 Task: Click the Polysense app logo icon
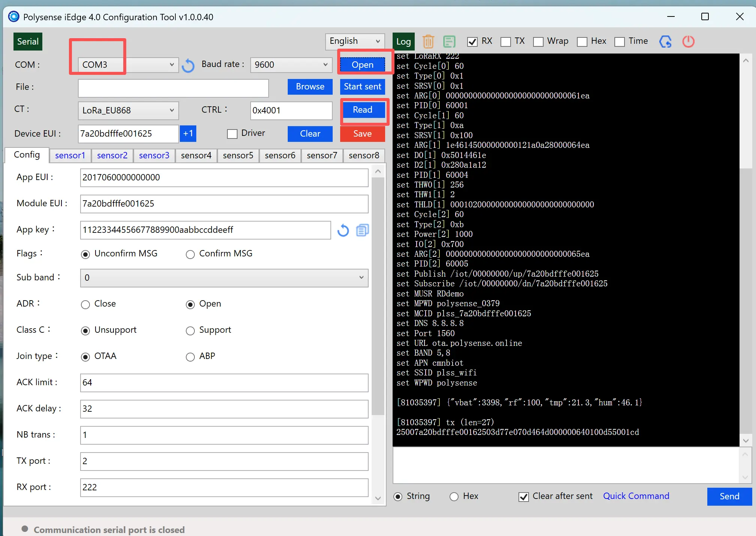pyautogui.click(x=14, y=17)
